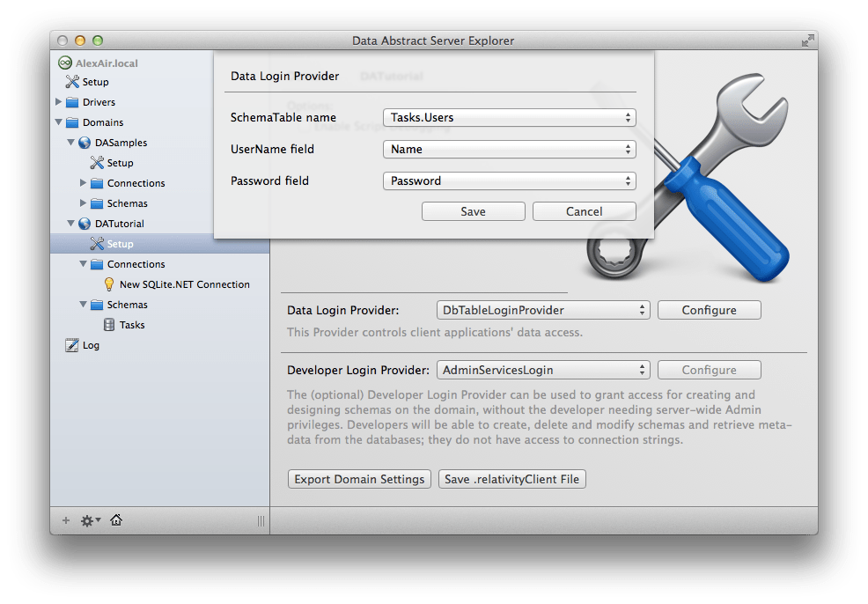The height and width of the screenshot is (604, 868).
Task: Click the DATutorial Schemas folder icon
Action: 97,305
